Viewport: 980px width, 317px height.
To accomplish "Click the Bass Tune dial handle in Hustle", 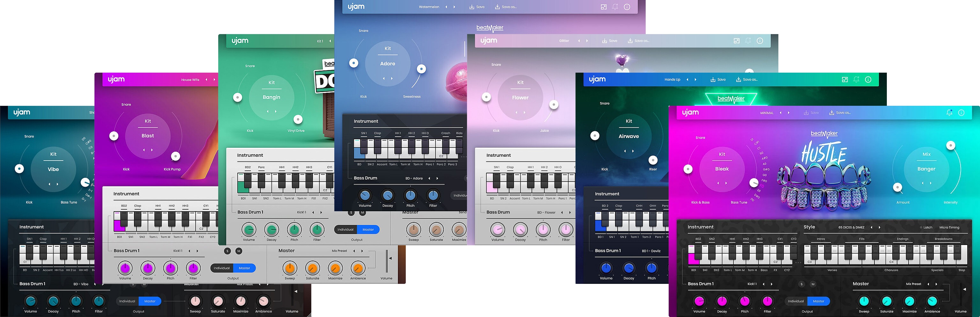I will pyautogui.click(x=754, y=183).
